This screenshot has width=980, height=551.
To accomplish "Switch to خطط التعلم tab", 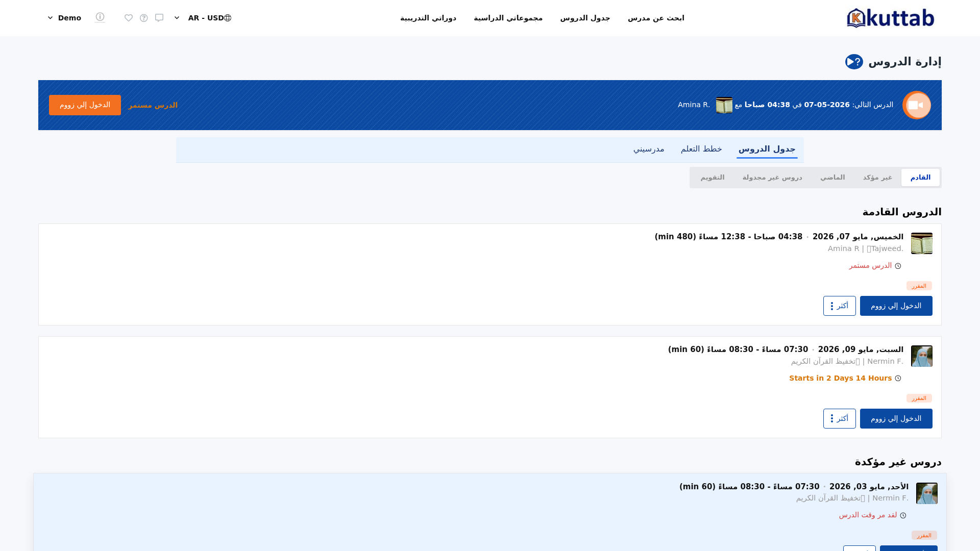I will click(701, 149).
